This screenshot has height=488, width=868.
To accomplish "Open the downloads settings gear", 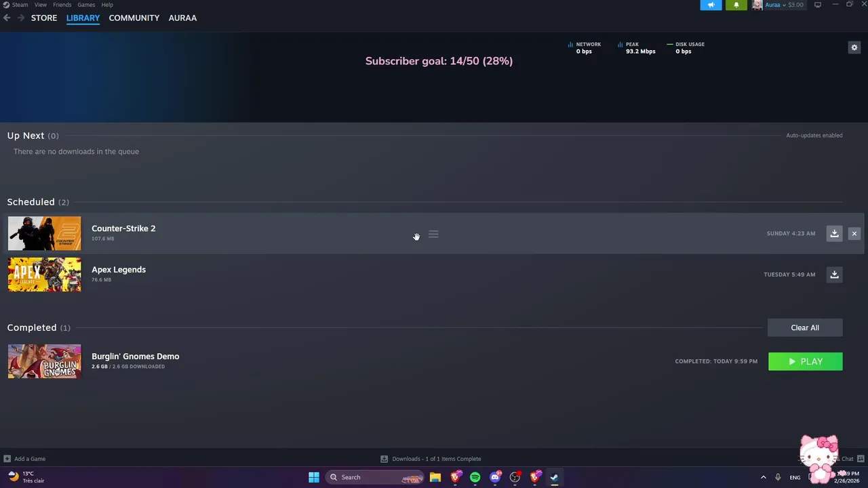I will 854,47.
